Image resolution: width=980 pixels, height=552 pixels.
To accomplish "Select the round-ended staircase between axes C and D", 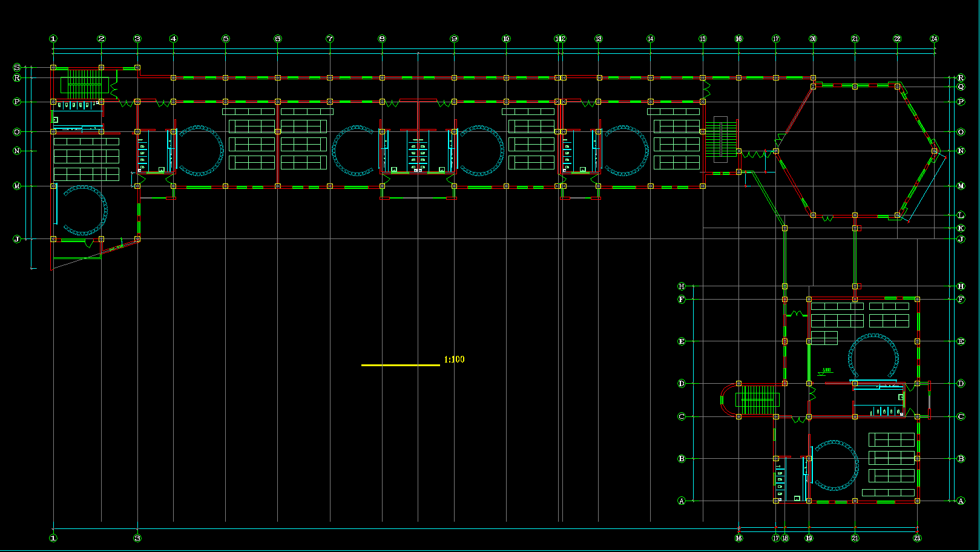I will pyautogui.click(x=754, y=400).
